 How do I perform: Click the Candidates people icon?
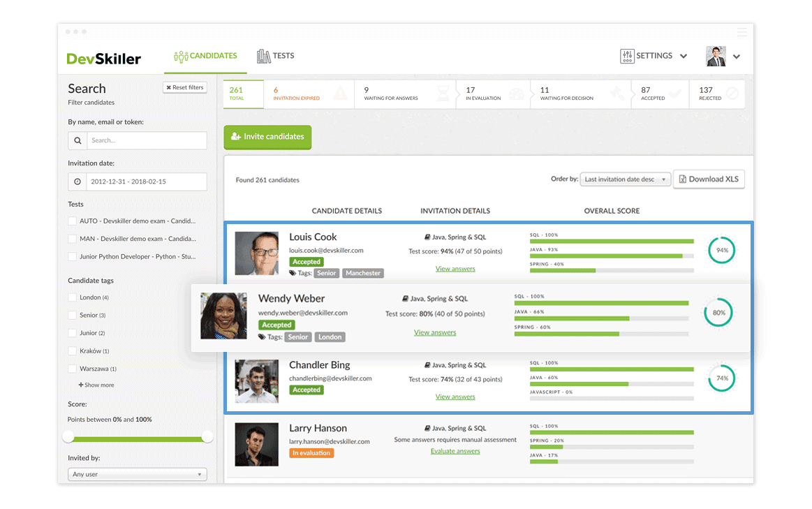pos(180,57)
